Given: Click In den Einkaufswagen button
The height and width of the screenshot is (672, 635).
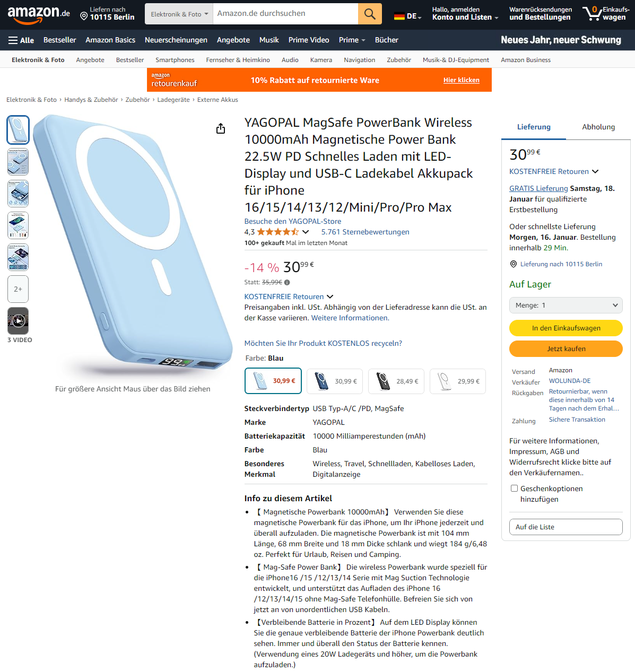Looking at the screenshot, I should click(x=566, y=328).
